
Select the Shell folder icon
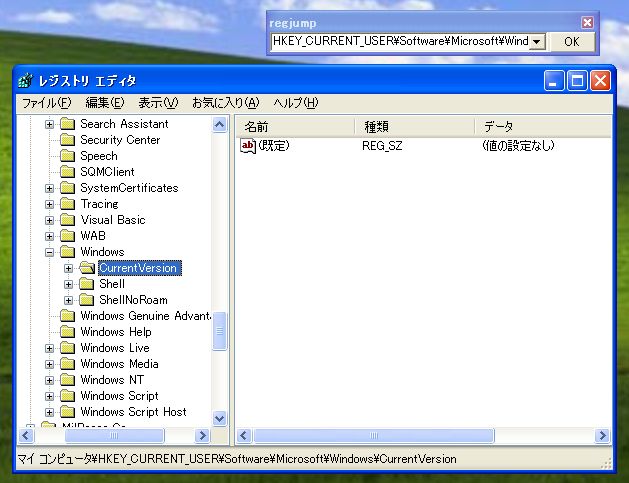tap(87, 284)
